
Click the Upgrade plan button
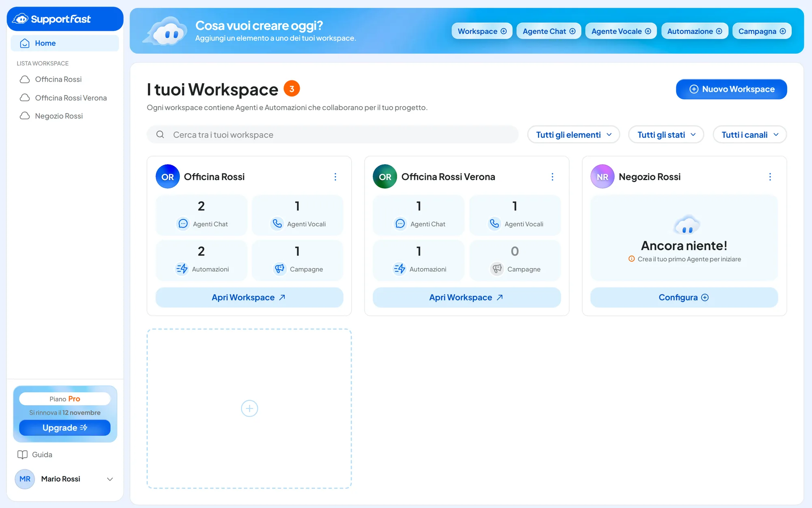(65, 428)
